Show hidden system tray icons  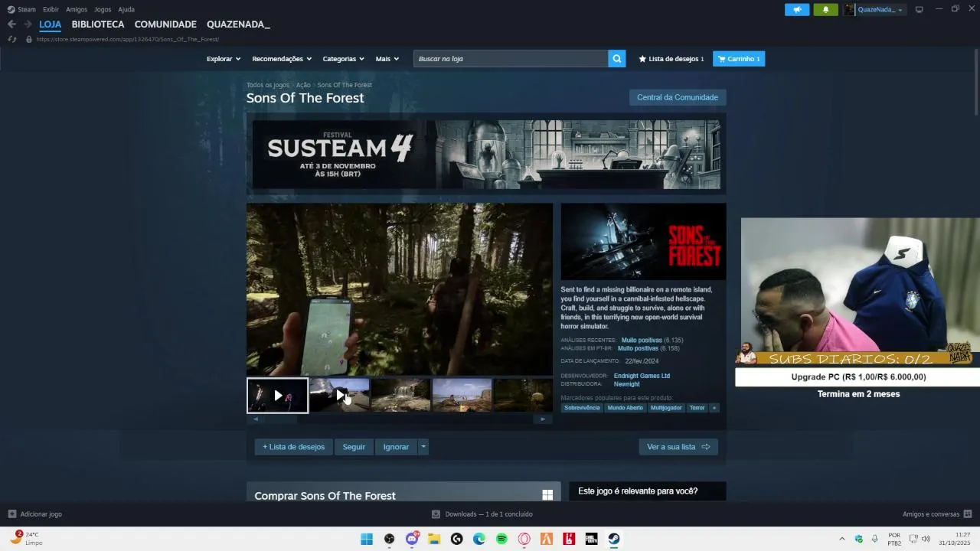pos(842,539)
